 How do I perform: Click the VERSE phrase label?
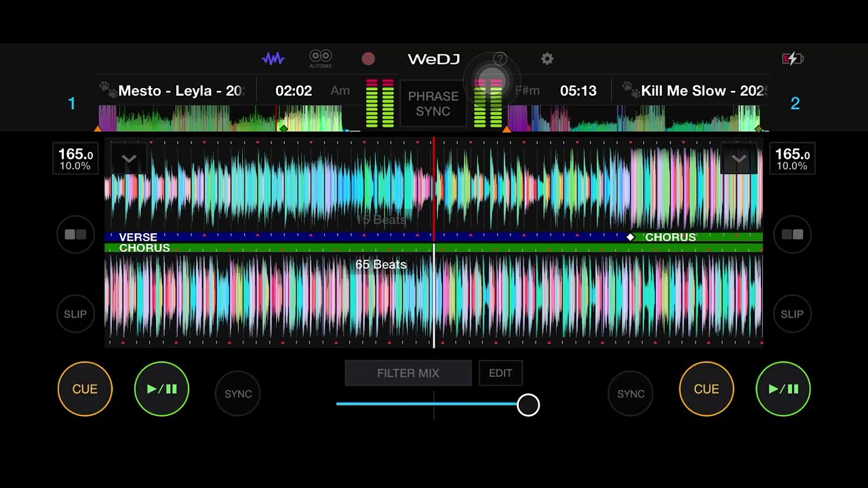pyautogui.click(x=138, y=237)
